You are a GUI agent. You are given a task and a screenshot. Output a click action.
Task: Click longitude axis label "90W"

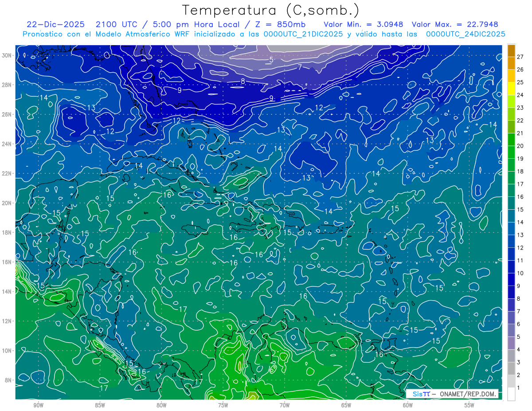[38, 405]
